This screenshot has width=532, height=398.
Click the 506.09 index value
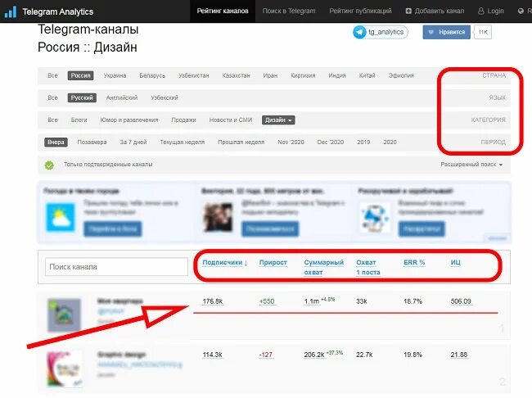pyautogui.click(x=461, y=301)
